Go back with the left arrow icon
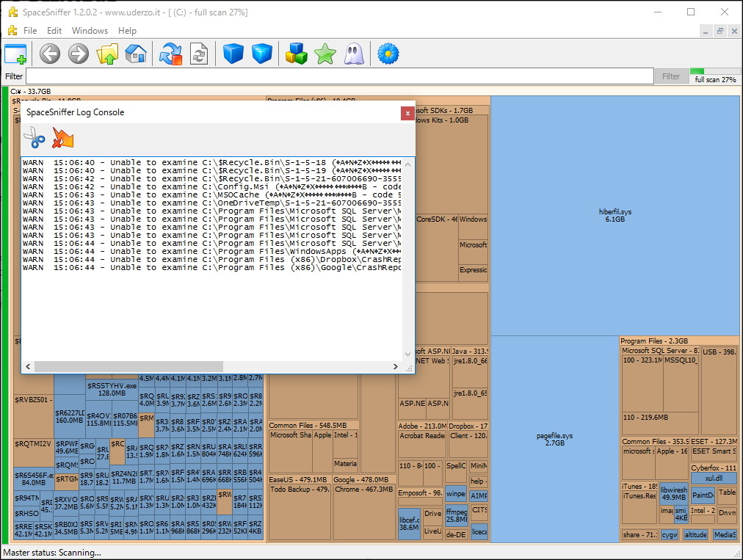This screenshot has width=743, height=560. (x=50, y=54)
